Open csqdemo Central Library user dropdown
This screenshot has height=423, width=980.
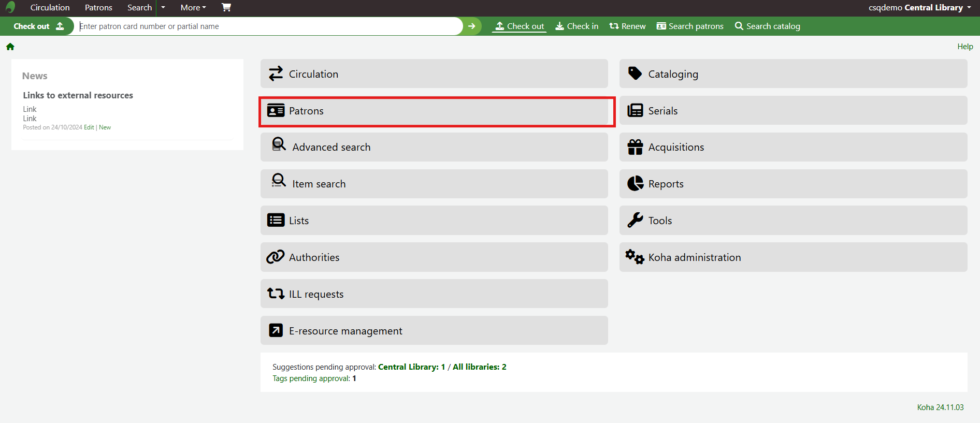919,7
